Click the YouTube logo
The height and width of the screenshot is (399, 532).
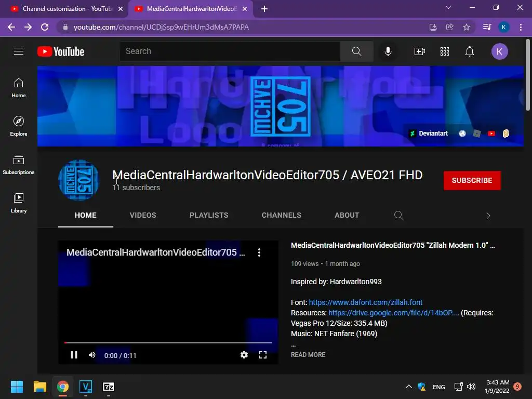61,51
